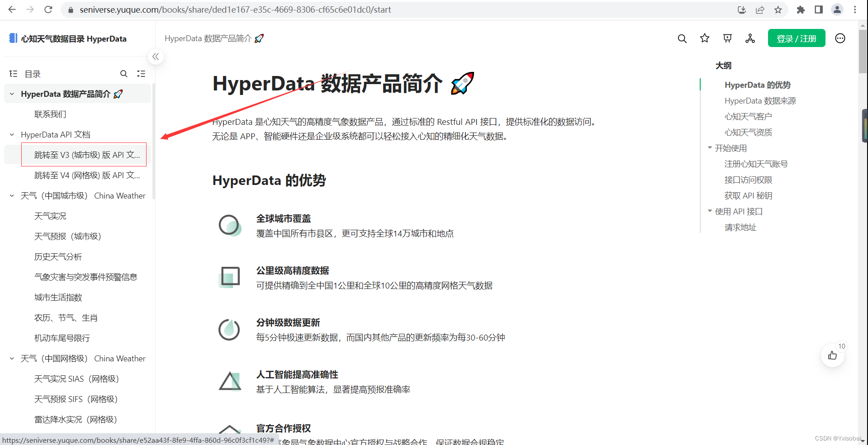Open 农历、节气、生肖 sidebar item

pyautogui.click(x=66, y=318)
